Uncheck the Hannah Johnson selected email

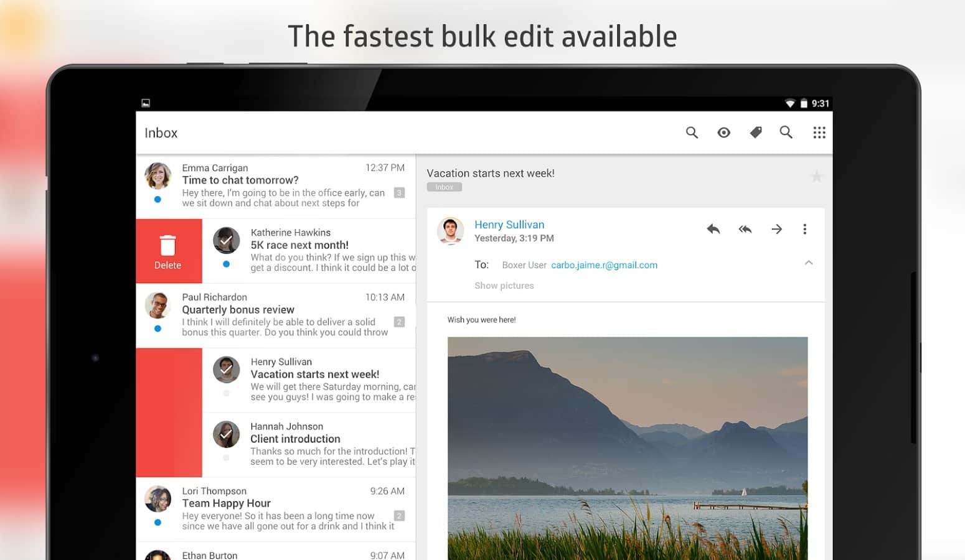tap(227, 434)
